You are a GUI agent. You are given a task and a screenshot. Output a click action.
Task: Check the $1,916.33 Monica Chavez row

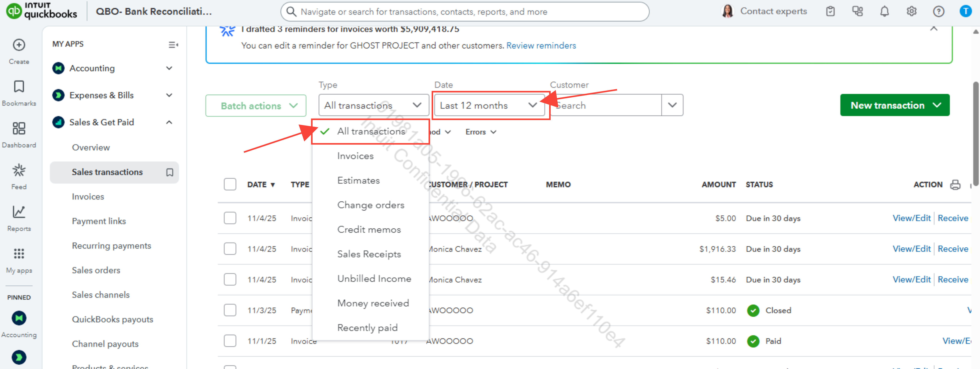(x=230, y=249)
